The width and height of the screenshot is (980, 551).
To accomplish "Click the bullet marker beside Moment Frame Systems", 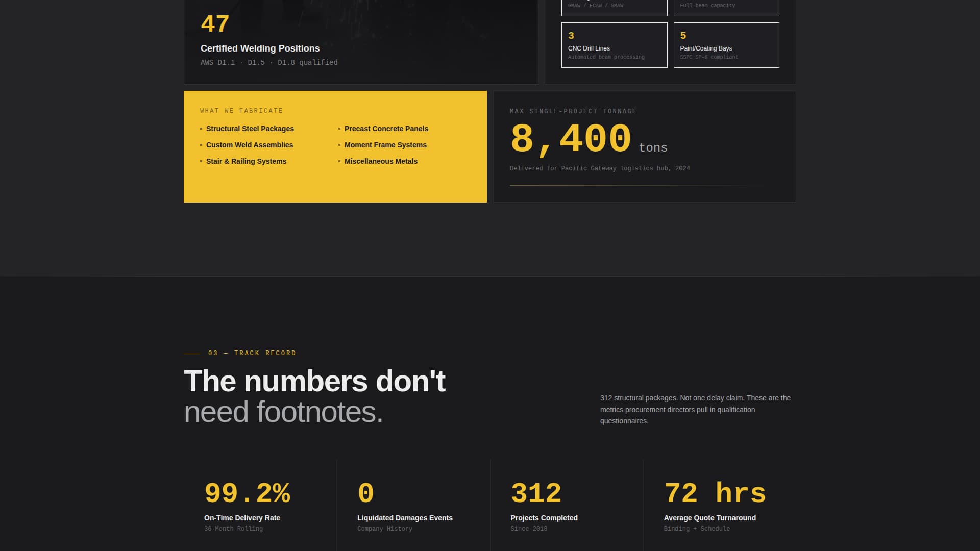I will tap(339, 145).
